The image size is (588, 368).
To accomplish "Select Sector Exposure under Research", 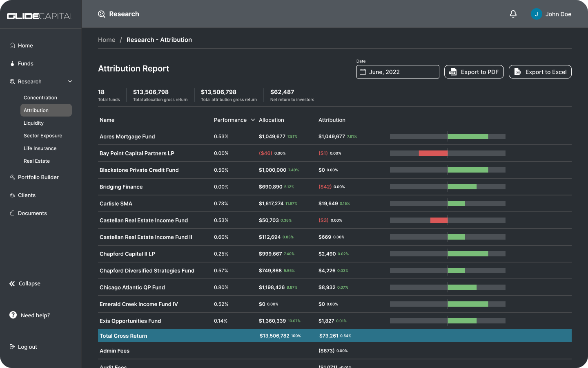I will pos(43,136).
